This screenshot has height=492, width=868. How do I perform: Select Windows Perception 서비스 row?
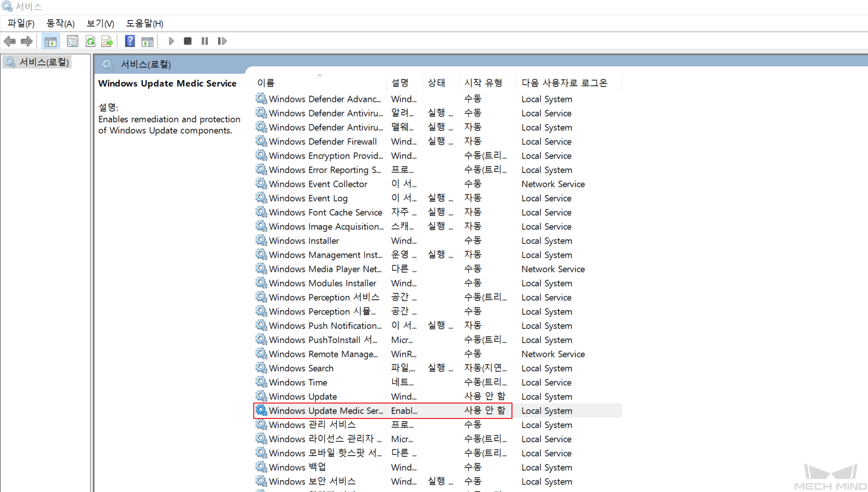point(437,297)
